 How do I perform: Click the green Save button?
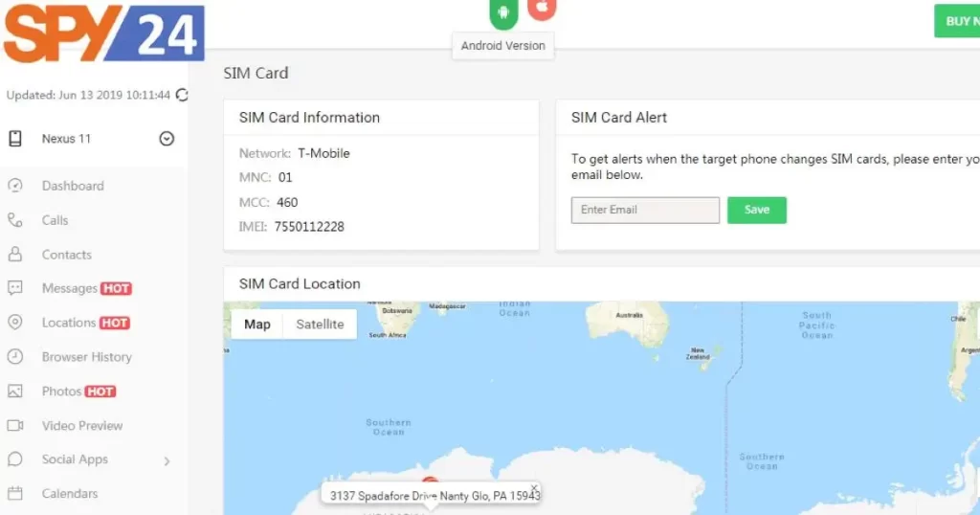click(x=757, y=210)
